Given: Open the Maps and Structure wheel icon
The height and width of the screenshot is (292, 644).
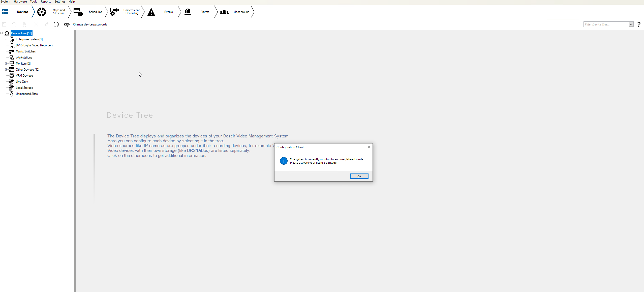Looking at the screenshot, I should [42, 12].
